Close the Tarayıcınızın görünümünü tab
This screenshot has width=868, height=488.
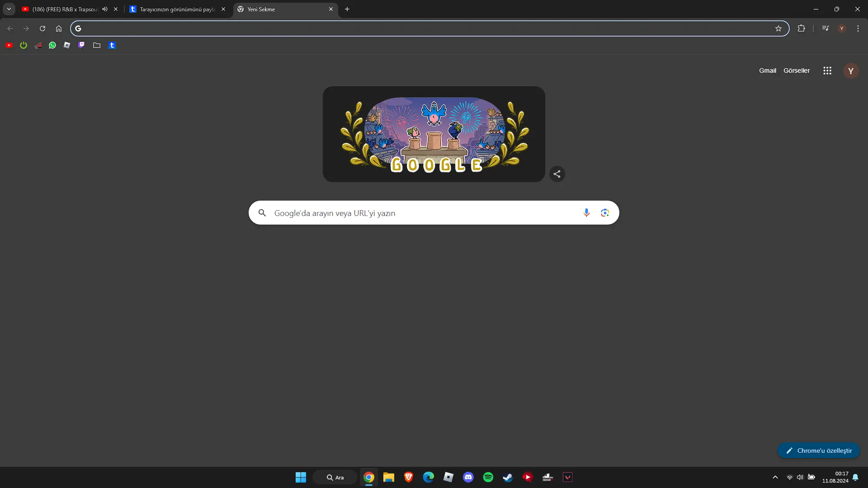pyautogui.click(x=223, y=9)
